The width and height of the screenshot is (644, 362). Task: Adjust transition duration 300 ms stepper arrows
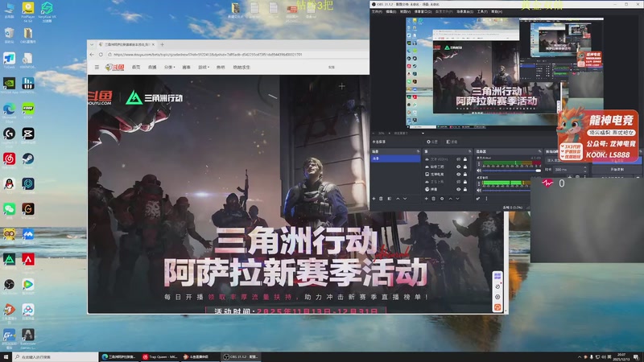coord(585,169)
